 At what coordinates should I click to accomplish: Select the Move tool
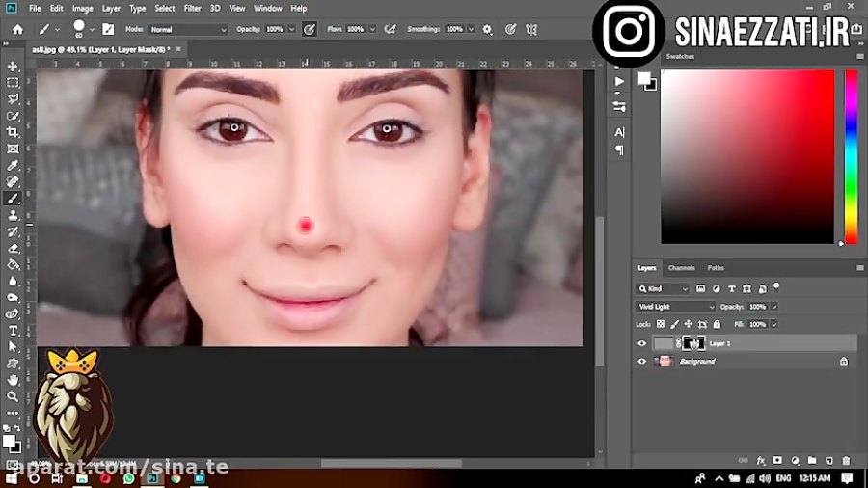coord(14,67)
